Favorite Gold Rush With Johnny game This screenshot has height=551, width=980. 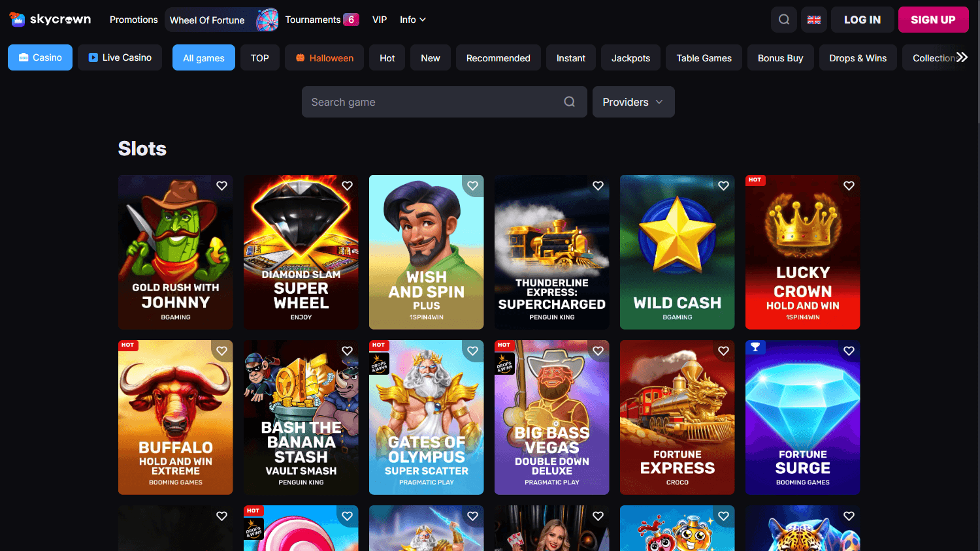[222, 186]
